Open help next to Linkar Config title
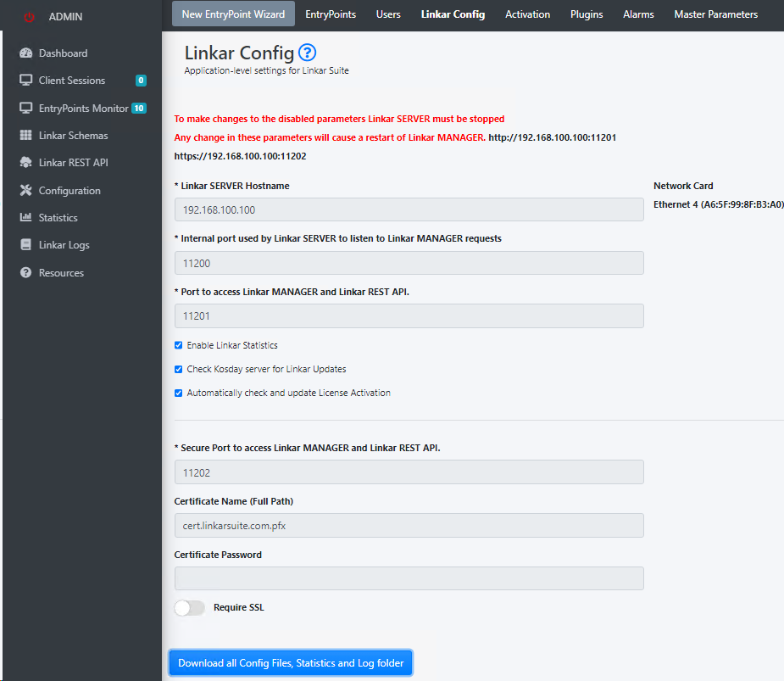The width and height of the screenshot is (784, 681). (307, 52)
